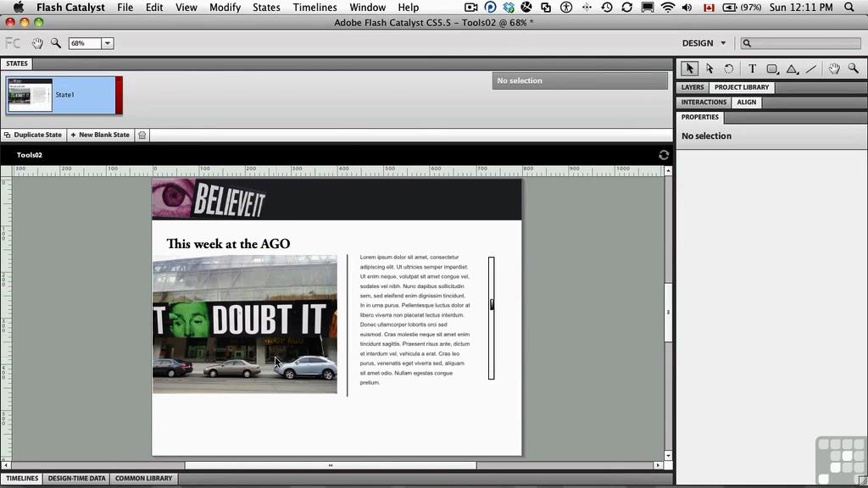Click the horizontal scrollbar right arrow
Image resolution: width=868 pixels, height=488 pixels.
point(658,465)
